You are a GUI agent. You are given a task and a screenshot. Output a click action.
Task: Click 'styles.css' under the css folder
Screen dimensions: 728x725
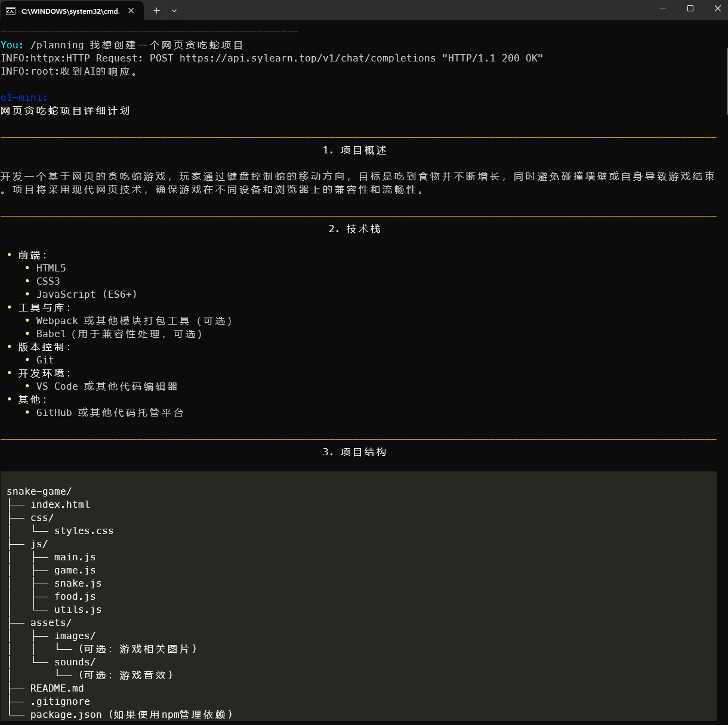click(84, 530)
